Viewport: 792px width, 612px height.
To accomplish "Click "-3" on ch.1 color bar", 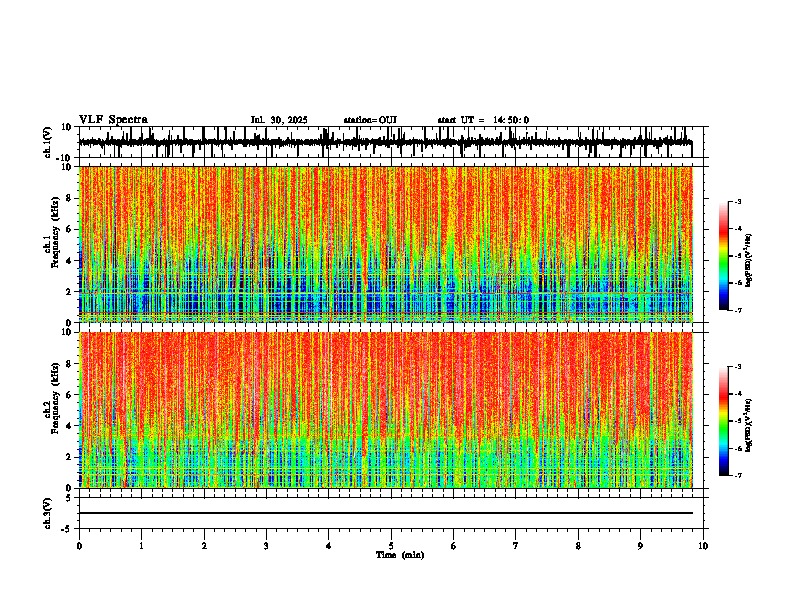I will (738, 201).
